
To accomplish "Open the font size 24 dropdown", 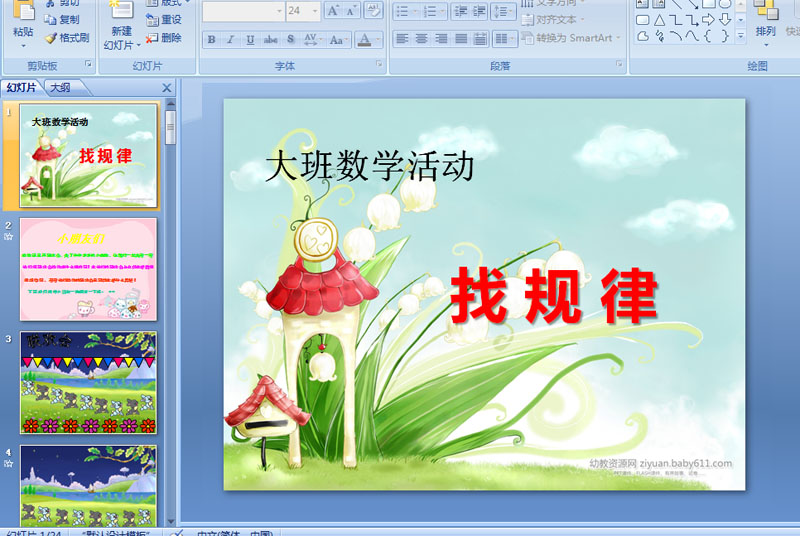I will tap(315, 11).
